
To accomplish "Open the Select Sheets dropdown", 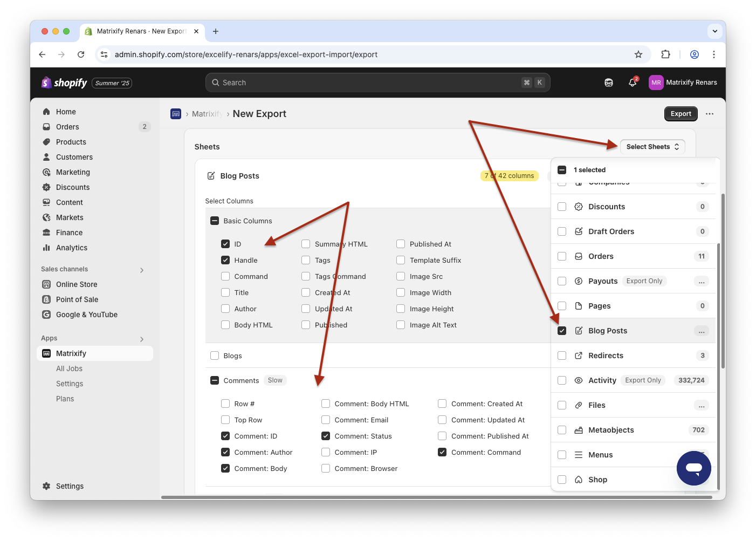I will point(652,147).
